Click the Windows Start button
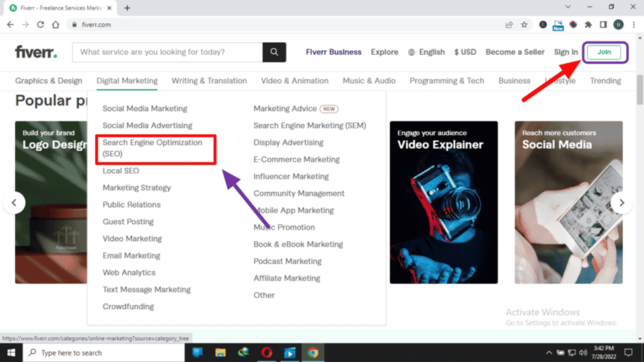This screenshot has width=644, height=362. [x=11, y=353]
